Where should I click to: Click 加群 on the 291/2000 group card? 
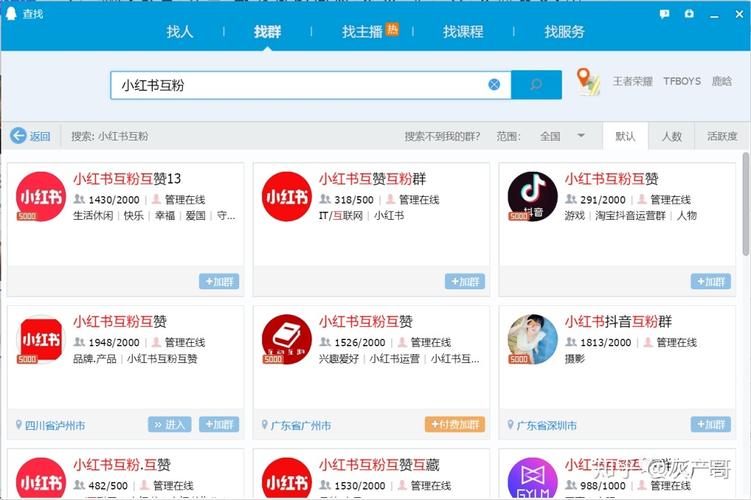point(711,282)
